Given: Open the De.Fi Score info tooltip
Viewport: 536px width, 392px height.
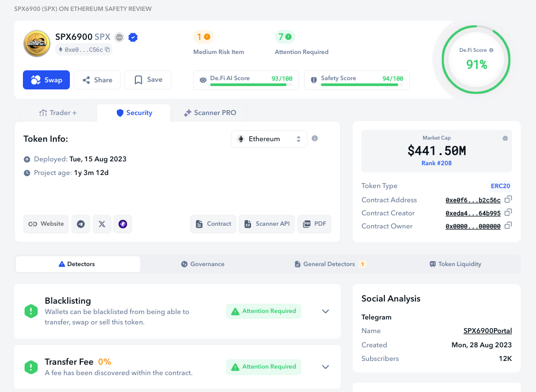Looking at the screenshot, I should click(491, 50).
